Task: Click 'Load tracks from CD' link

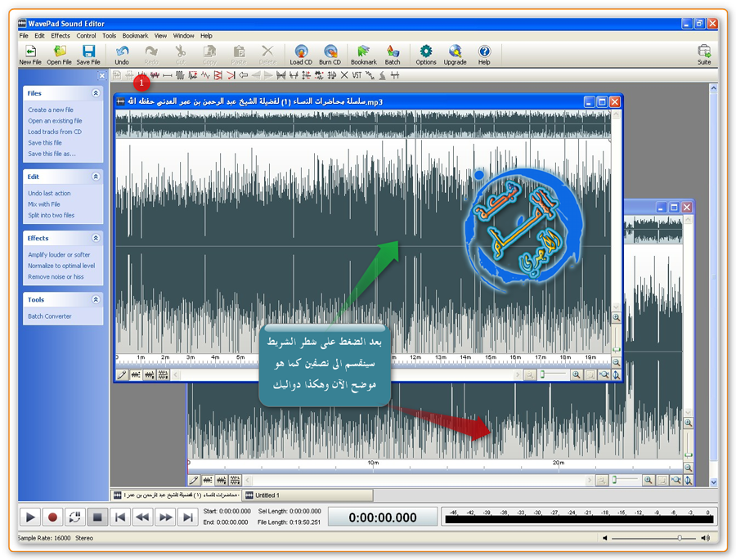Action: (55, 132)
